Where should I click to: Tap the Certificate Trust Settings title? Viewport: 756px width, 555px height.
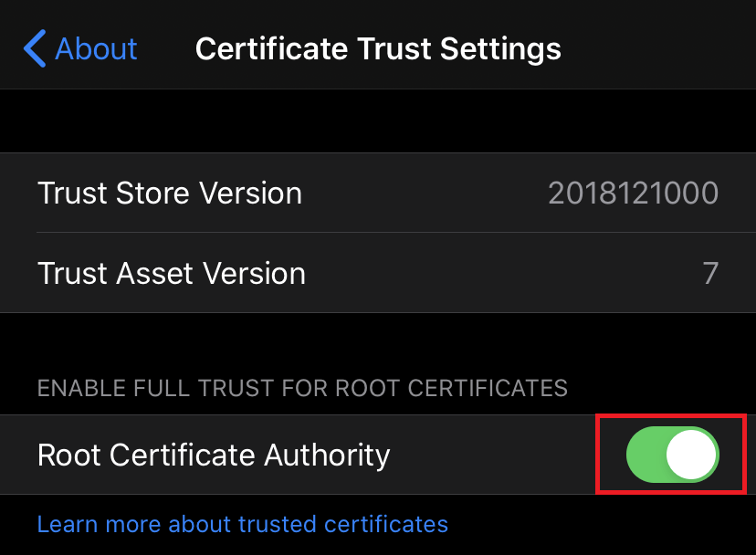coord(377,47)
